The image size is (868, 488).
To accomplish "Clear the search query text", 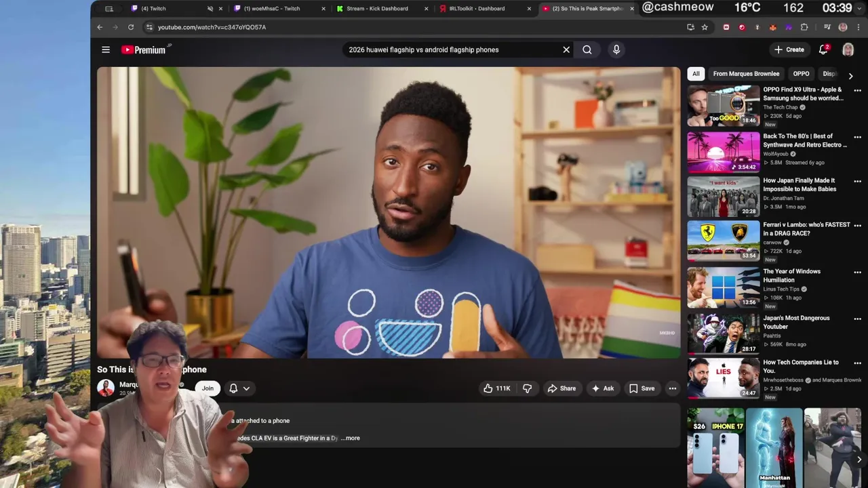I will (x=566, y=49).
